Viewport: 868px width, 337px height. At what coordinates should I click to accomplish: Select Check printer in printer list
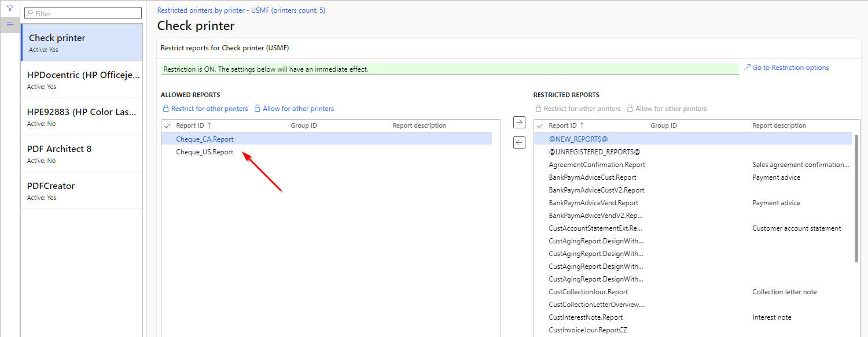(x=82, y=42)
